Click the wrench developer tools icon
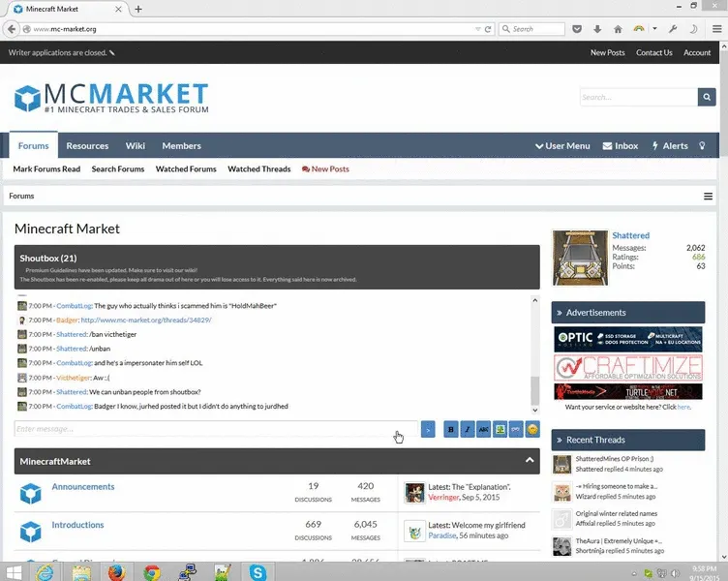This screenshot has width=728, height=581. point(673,29)
